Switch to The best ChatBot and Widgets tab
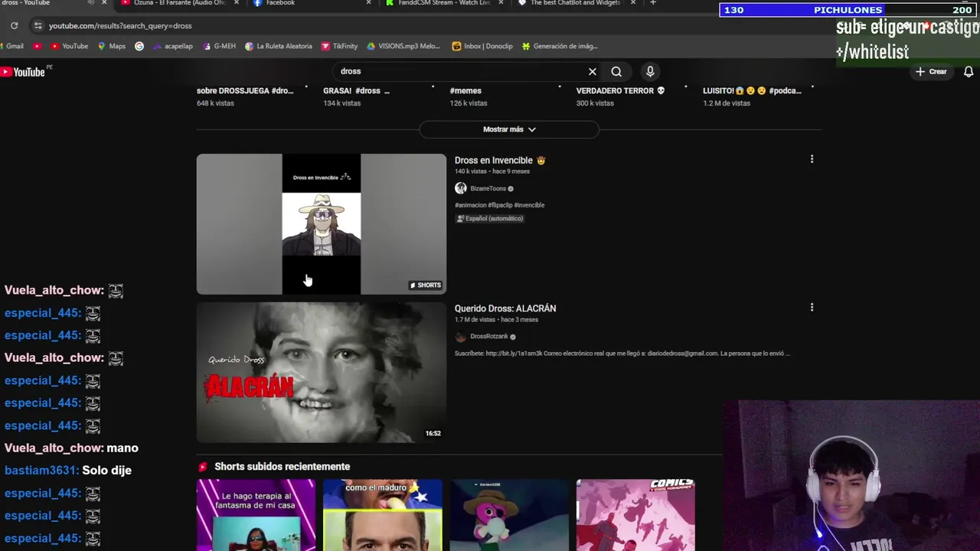Image resolution: width=980 pixels, height=551 pixels. coord(574,3)
